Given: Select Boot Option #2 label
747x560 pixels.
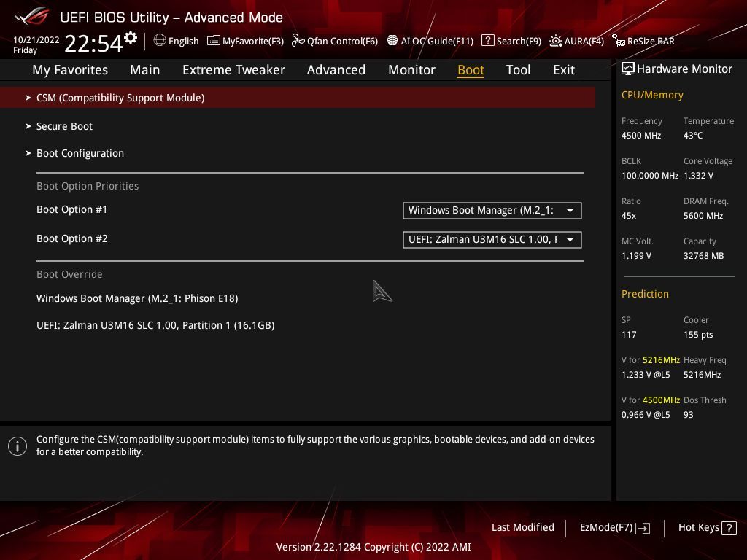Looking at the screenshot, I should point(72,238).
